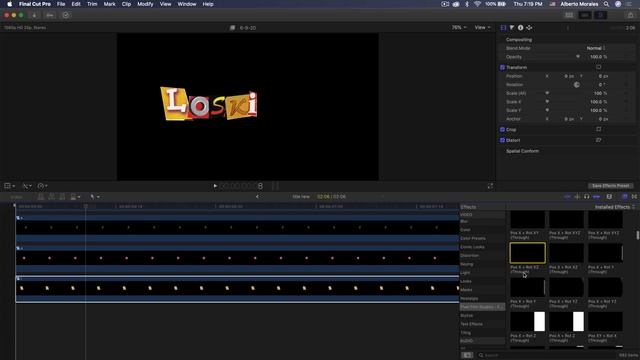Open the Keyword Editor key icon

pyautogui.click(x=50, y=15)
